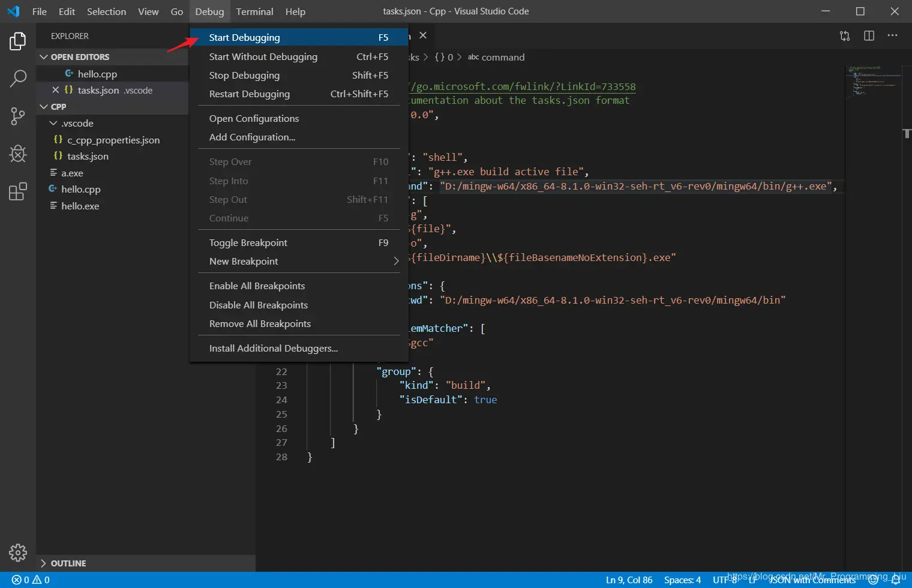912x588 pixels.
Task: Click the {} 0 breadcrumb item
Action: click(x=443, y=57)
